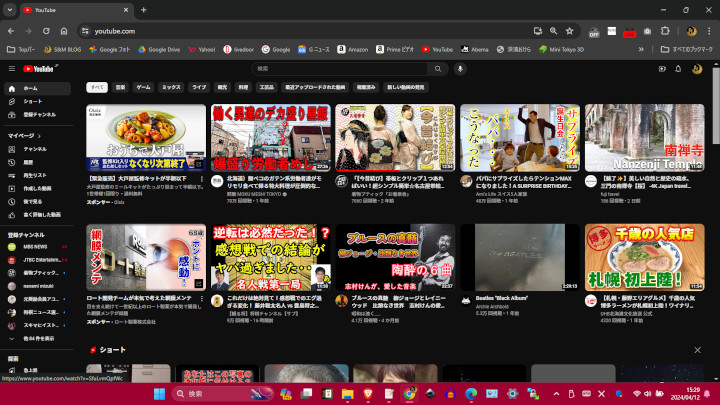
Task: Open the Chrome extensions puzzle icon
Action: click(x=665, y=31)
